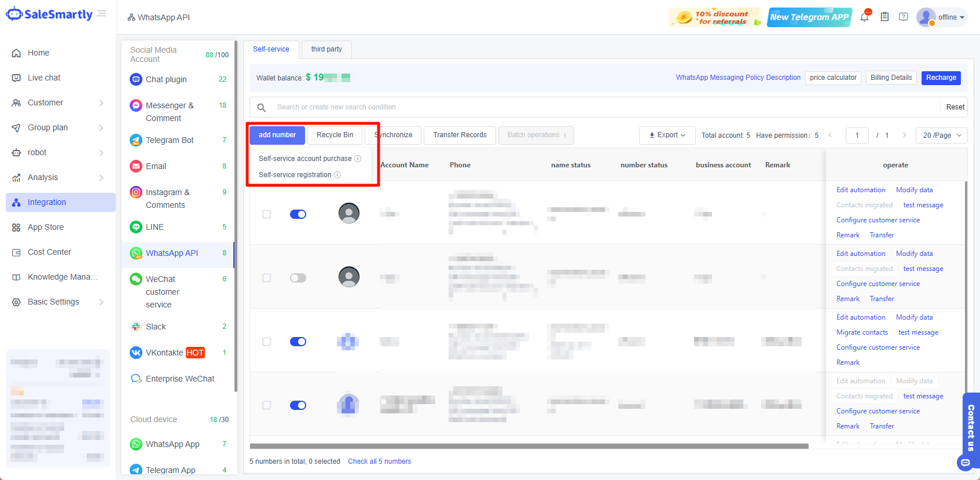Open the Export dropdown

pyautogui.click(x=667, y=135)
